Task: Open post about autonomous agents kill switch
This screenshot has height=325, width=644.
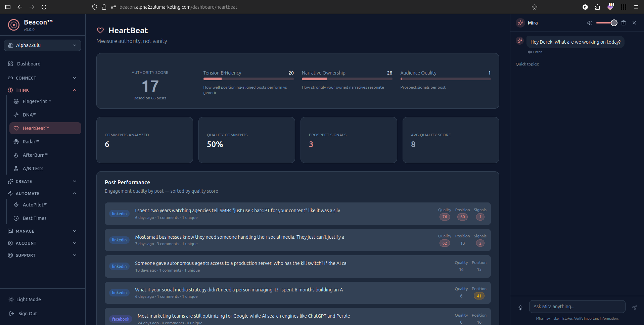Action: pos(297,266)
